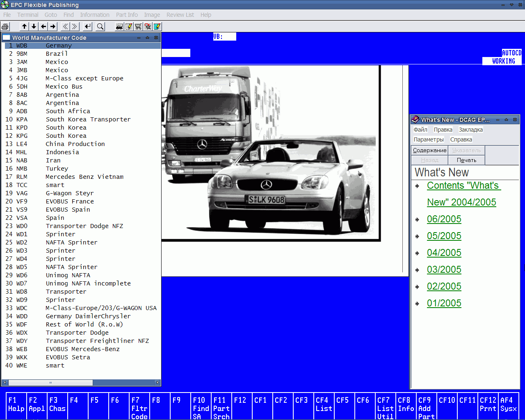This screenshot has height=420, width=525.
Task: Select the "4JG M-Class except Europe" row
Action: click(x=82, y=78)
